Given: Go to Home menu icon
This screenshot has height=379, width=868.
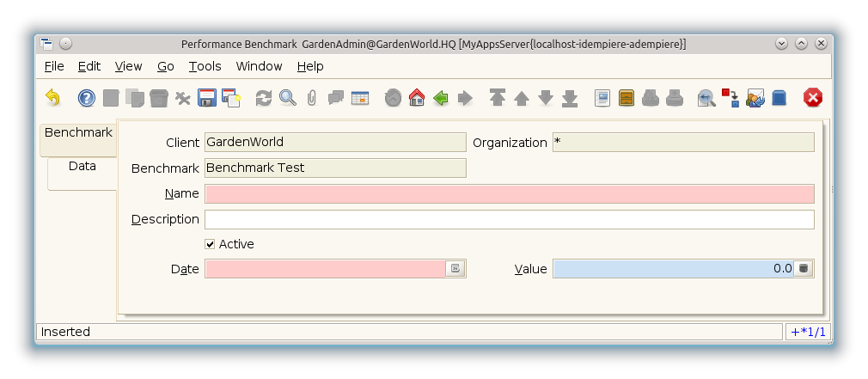Looking at the screenshot, I should (417, 98).
